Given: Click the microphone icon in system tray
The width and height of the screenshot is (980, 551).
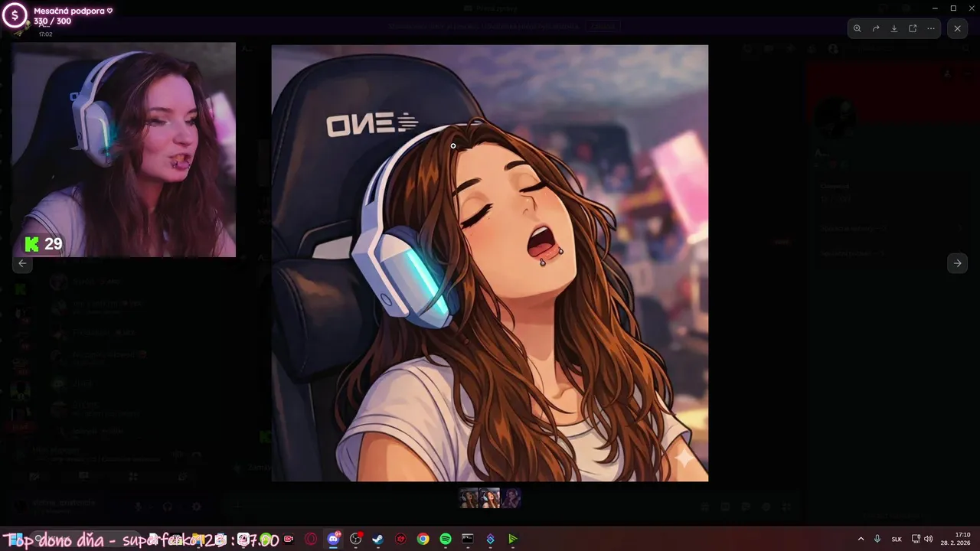Looking at the screenshot, I should pos(877,539).
